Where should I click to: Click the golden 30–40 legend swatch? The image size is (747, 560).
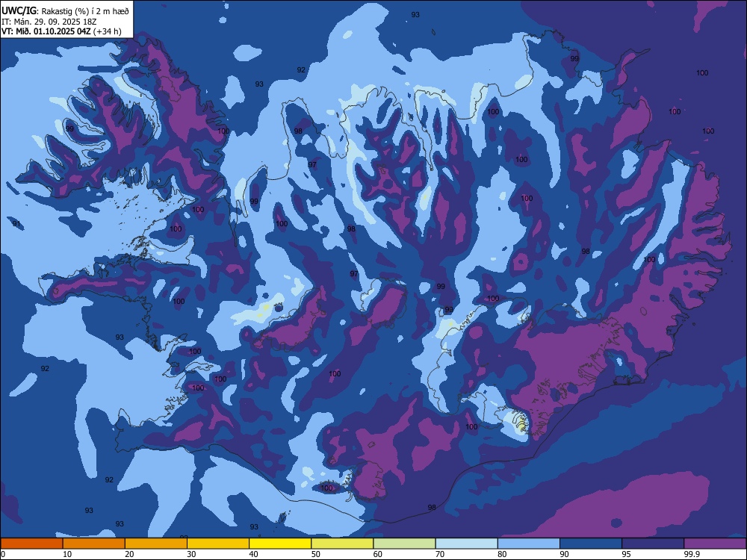(218, 544)
